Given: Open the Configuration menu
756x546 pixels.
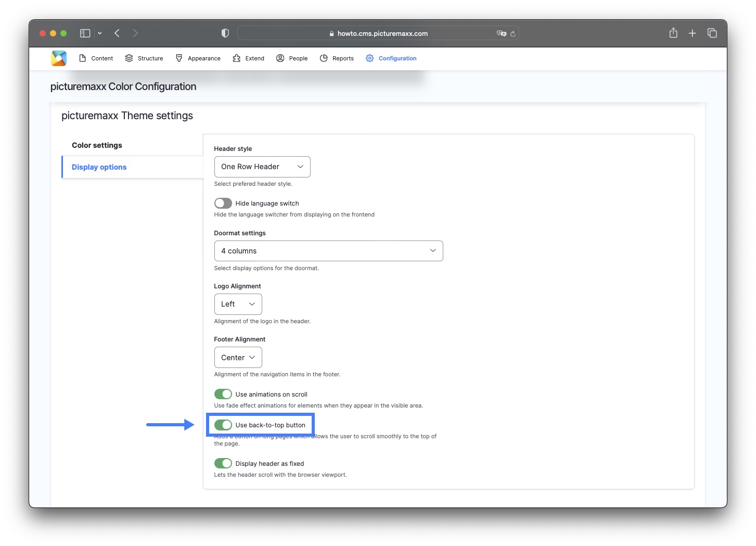Looking at the screenshot, I should pyautogui.click(x=391, y=58).
